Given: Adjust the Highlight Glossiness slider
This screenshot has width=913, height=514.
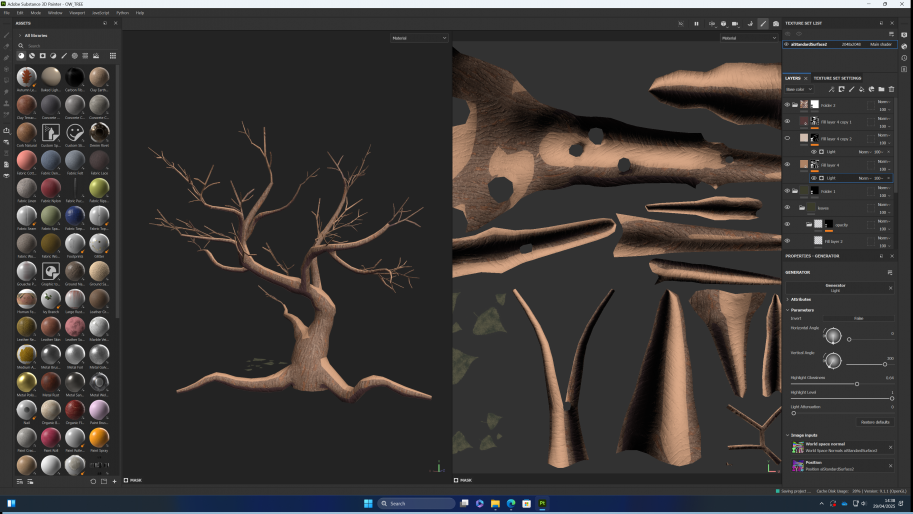Looking at the screenshot, I should pyautogui.click(x=857, y=384).
